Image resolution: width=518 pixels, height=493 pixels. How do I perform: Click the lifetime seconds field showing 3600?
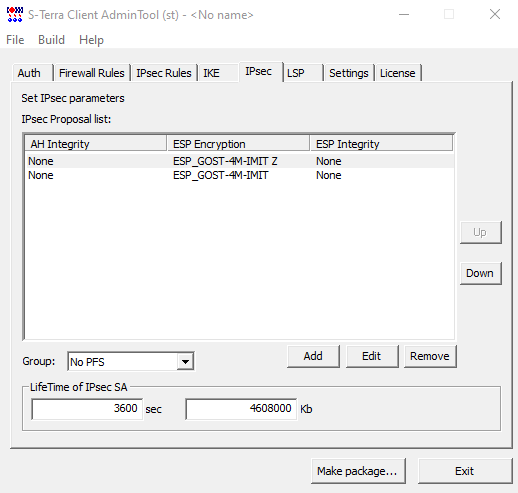pyautogui.click(x=87, y=409)
